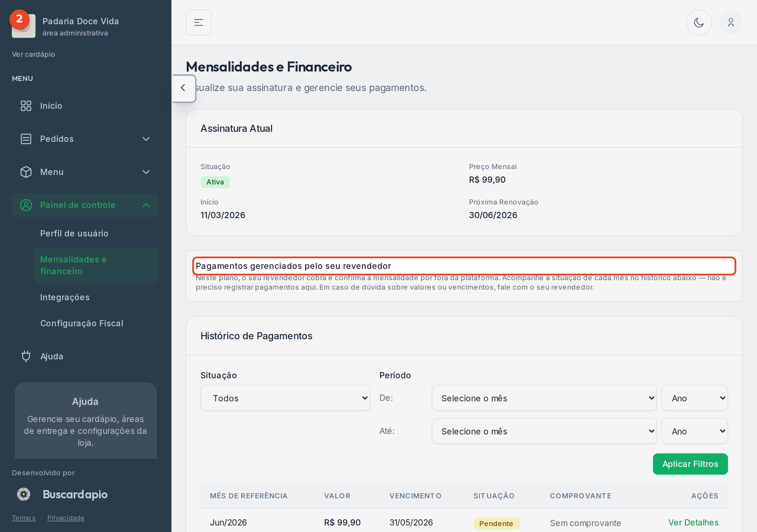Click the VENCIMENTO column header
The height and width of the screenshot is (532, 757).
(x=415, y=496)
